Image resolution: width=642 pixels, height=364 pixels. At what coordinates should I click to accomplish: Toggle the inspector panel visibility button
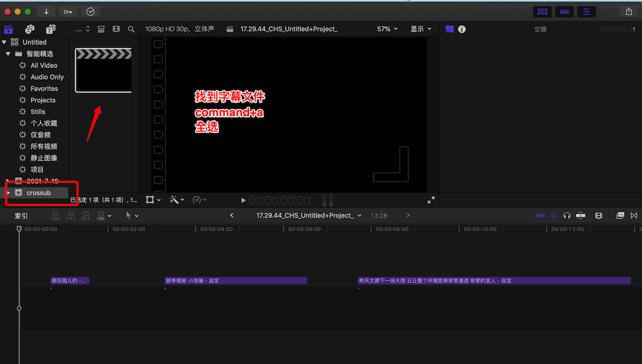click(586, 11)
